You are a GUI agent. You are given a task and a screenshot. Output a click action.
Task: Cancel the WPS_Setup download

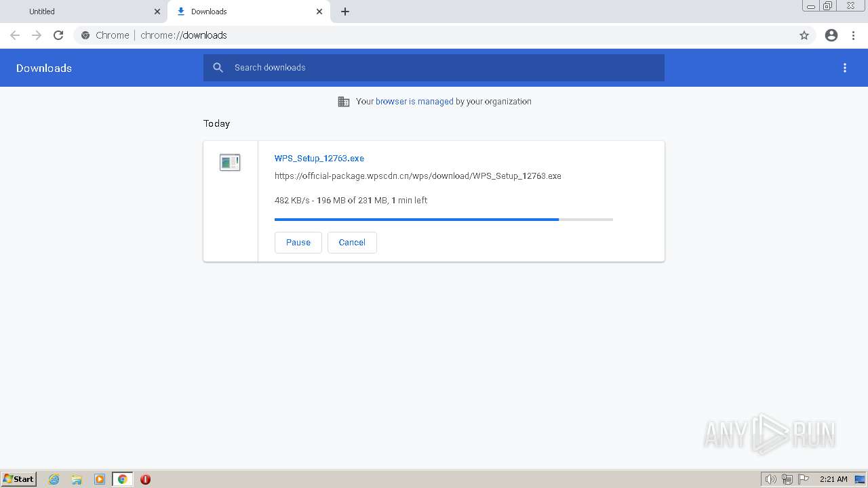pyautogui.click(x=352, y=242)
